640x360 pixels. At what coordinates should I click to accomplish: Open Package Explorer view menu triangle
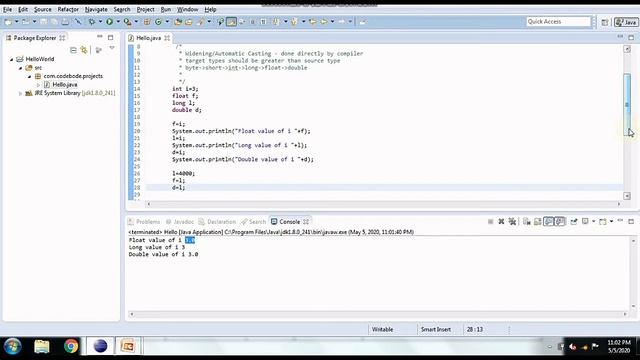point(111,49)
